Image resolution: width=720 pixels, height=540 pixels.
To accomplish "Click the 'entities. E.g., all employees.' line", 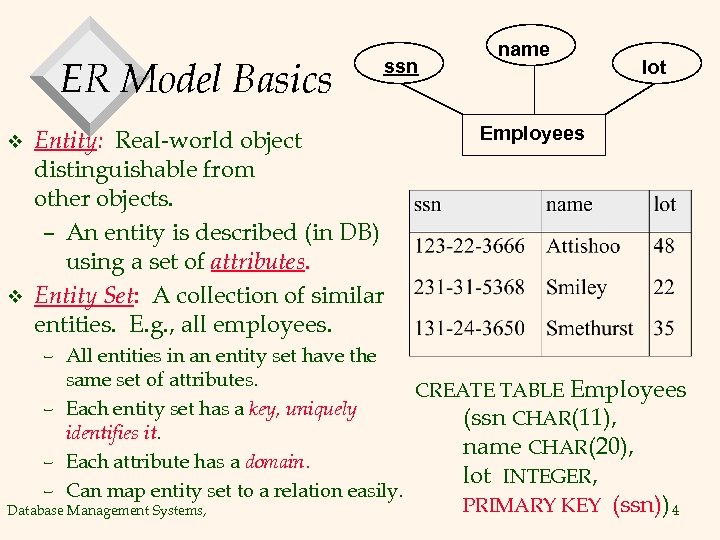I will (183, 326).
